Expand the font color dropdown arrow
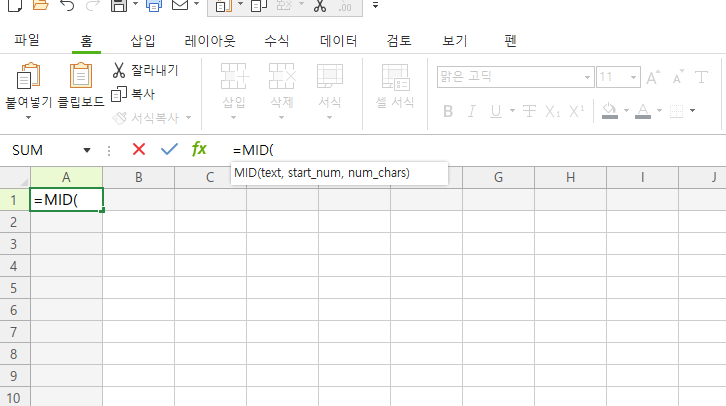This screenshot has width=726, height=406. pyautogui.click(x=659, y=111)
